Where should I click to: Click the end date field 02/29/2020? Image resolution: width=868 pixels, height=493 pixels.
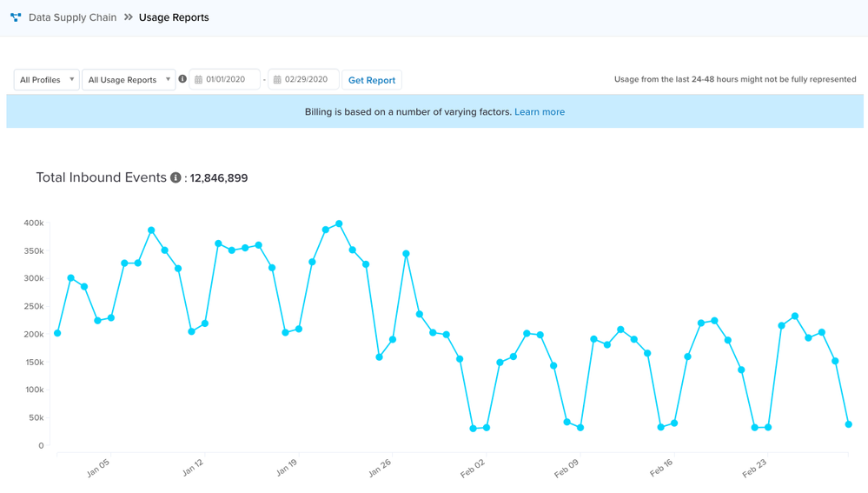pyautogui.click(x=309, y=80)
